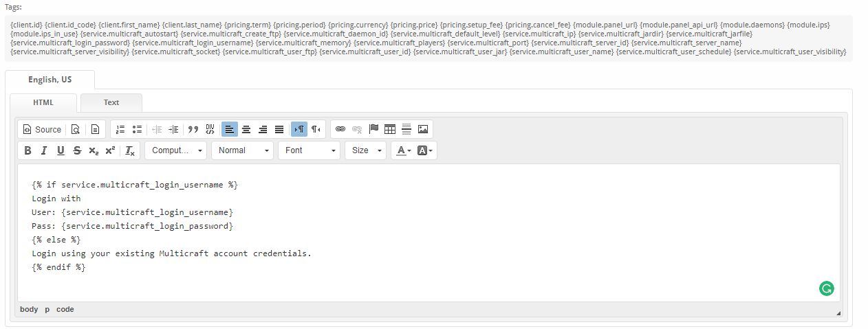Image resolution: width=868 pixels, height=329 pixels.
Task: Click the Unlink icon
Action: tap(357, 129)
